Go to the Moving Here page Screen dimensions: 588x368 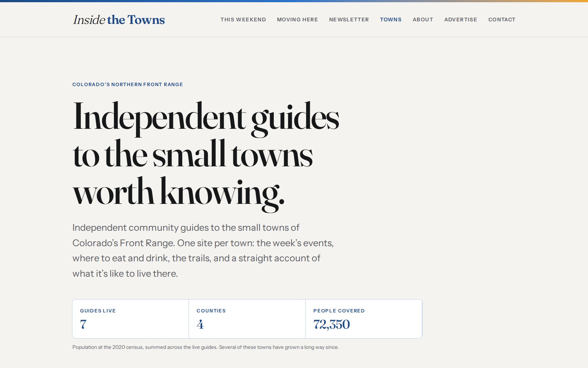coord(297,20)
